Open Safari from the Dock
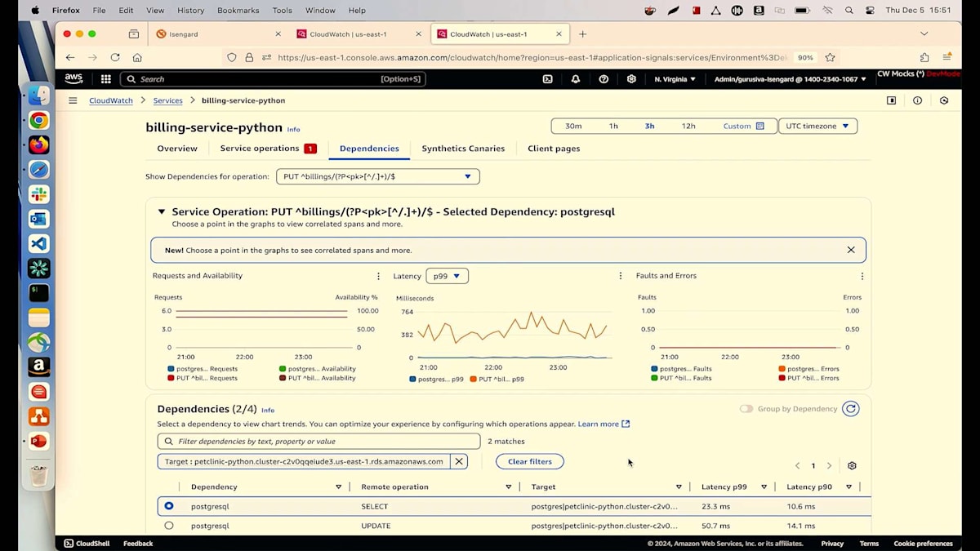 [x=38, y=170]
